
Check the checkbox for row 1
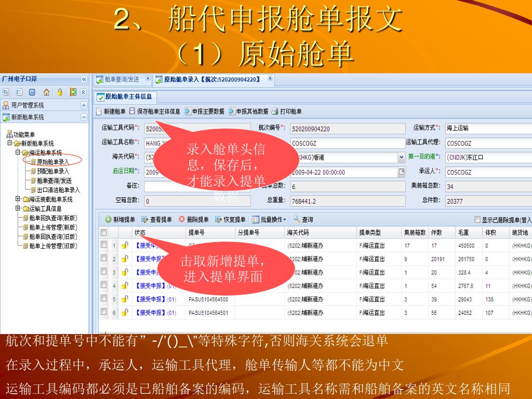pyautogui.click(x=104, y=245)
